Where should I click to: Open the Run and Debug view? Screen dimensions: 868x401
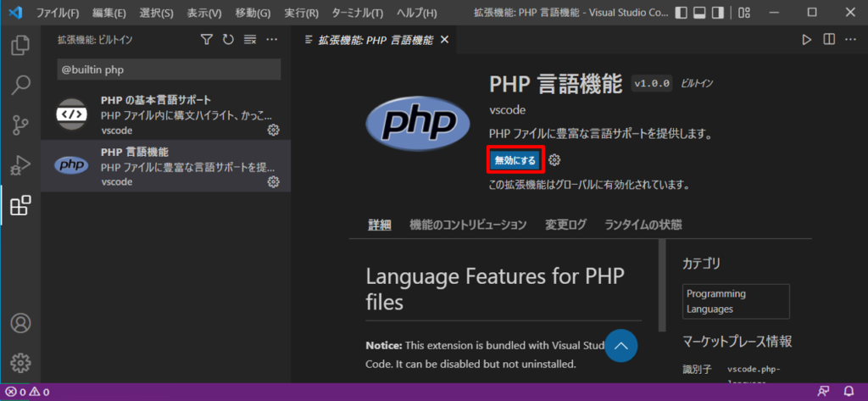20,165
